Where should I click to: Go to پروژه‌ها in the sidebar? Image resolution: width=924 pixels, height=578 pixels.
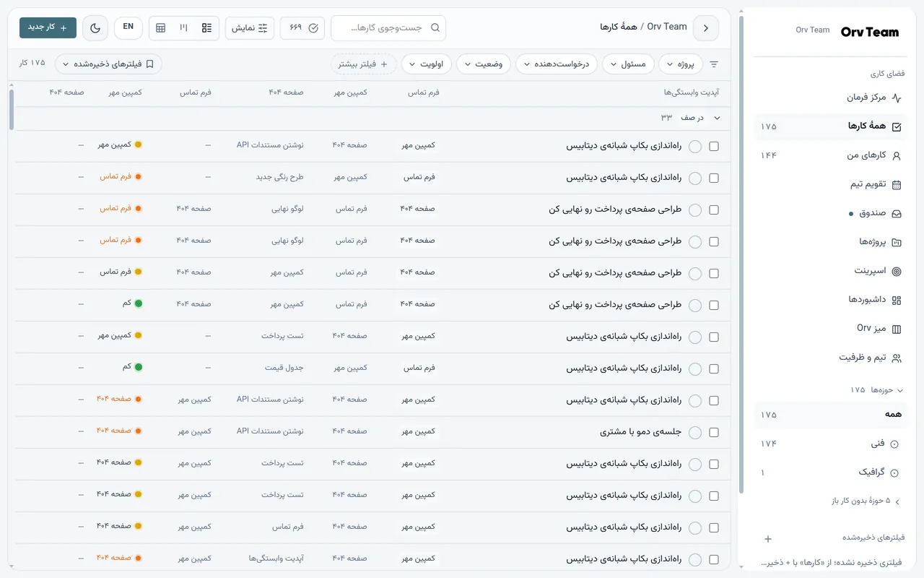(831, 242)
